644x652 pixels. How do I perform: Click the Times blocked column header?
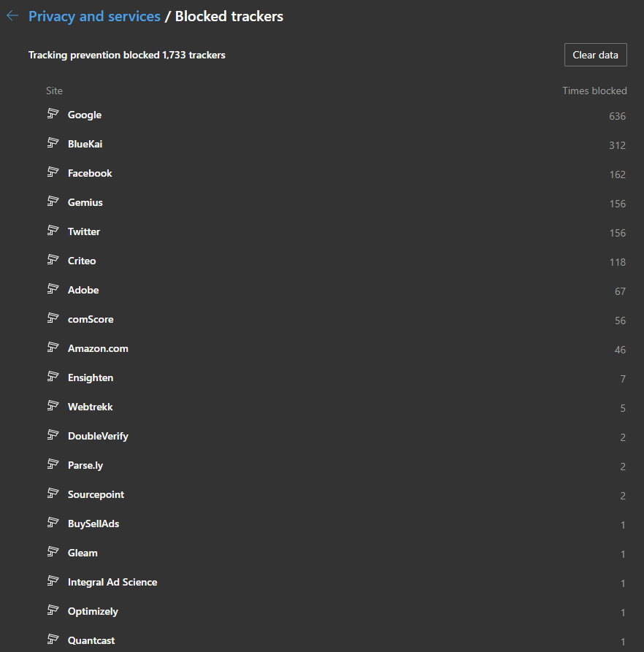[x=594, y=91]
